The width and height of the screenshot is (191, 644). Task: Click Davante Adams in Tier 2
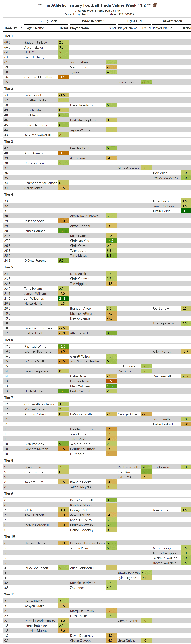(81, 105)
